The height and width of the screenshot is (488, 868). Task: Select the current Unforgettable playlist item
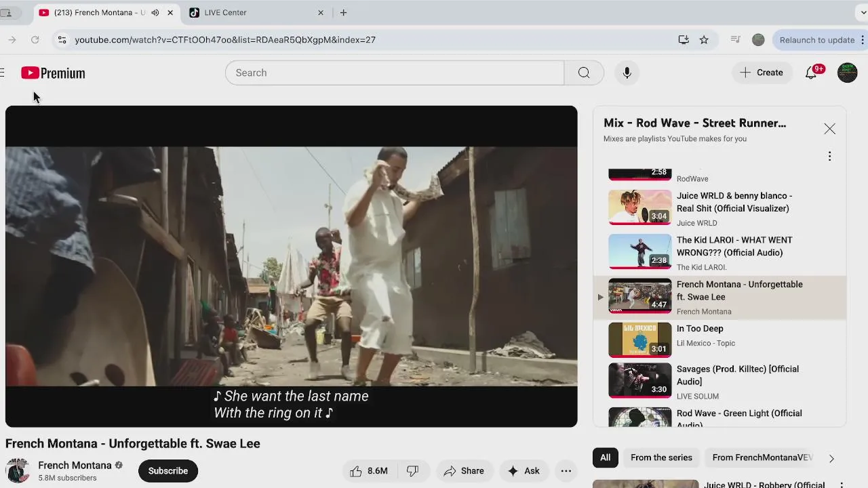click(719, 297)
